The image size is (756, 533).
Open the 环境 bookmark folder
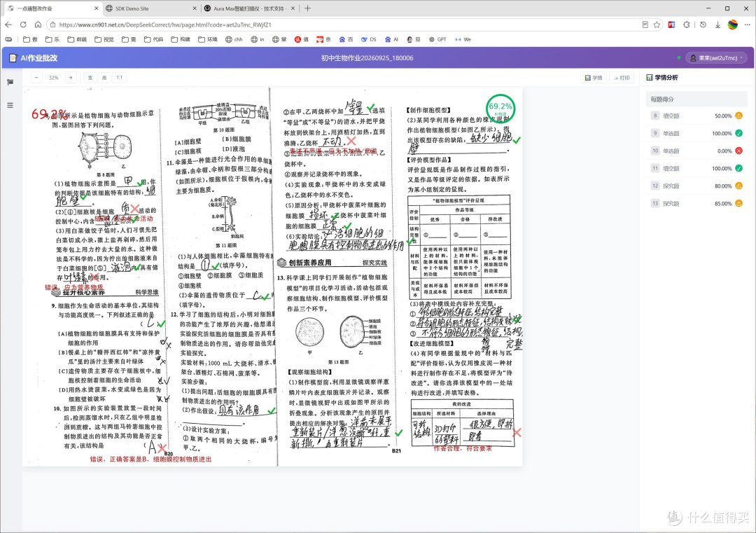tap(208, 39)
